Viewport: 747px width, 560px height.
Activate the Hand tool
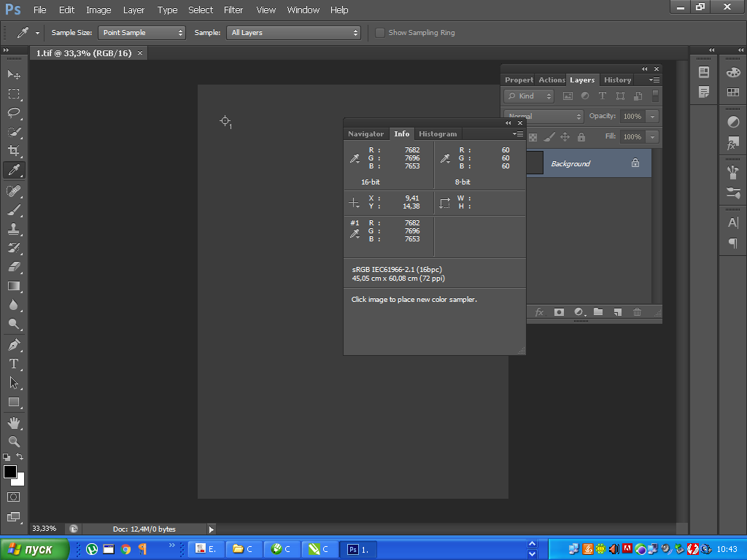[x=14, y=423]
